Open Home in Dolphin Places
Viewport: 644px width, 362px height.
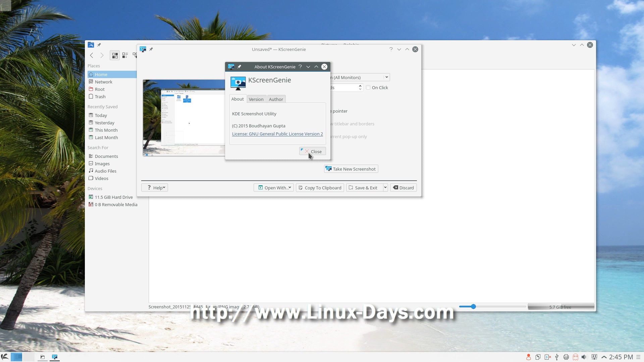point(112,74)
